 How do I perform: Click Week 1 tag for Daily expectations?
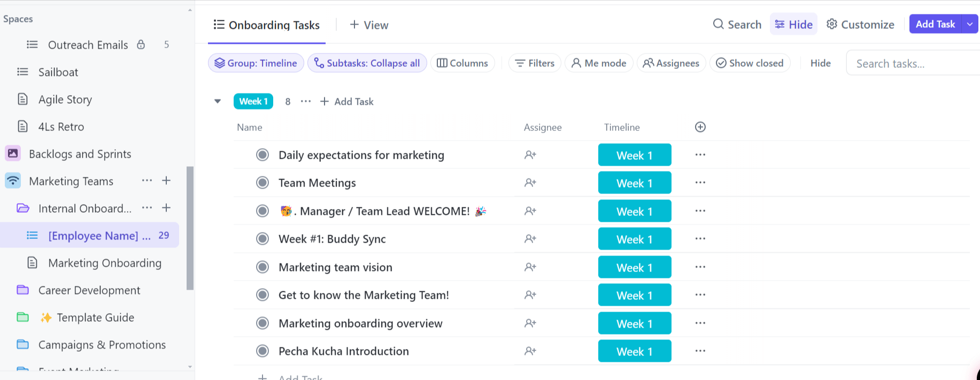click(635, 155)
